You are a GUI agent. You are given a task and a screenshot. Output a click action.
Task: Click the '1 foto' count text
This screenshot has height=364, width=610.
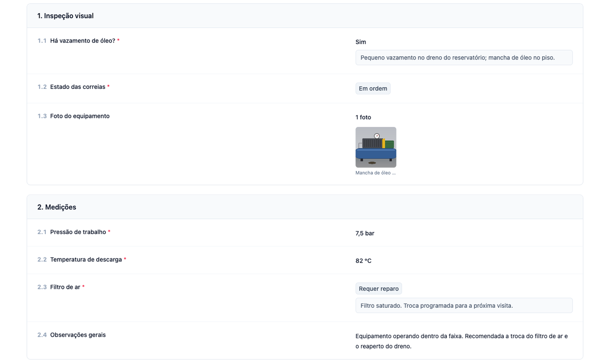[363, 117]
